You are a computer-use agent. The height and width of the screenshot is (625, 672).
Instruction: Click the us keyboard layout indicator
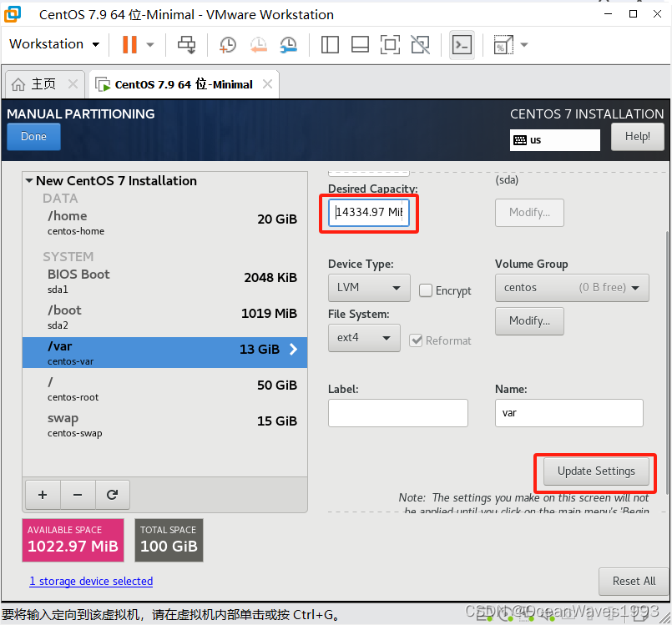point(554,140)
